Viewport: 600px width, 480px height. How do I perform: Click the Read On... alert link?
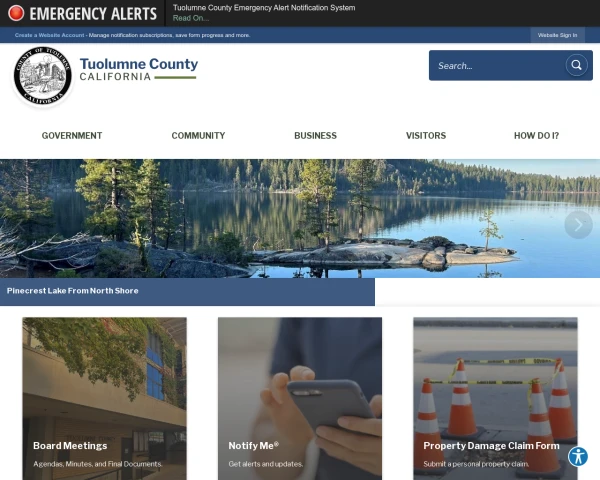tap(191, 18)
